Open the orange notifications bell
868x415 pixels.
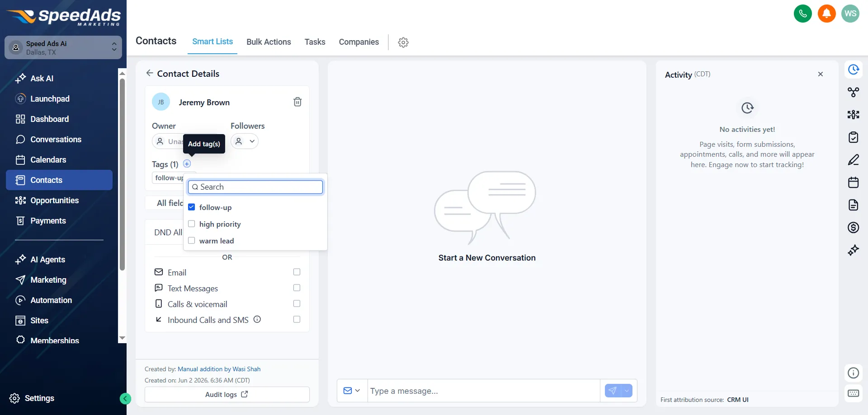(826, 14)
